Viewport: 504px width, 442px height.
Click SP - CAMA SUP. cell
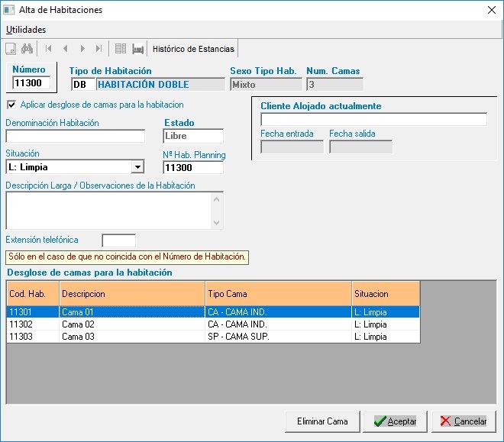(x=279, y=337)
